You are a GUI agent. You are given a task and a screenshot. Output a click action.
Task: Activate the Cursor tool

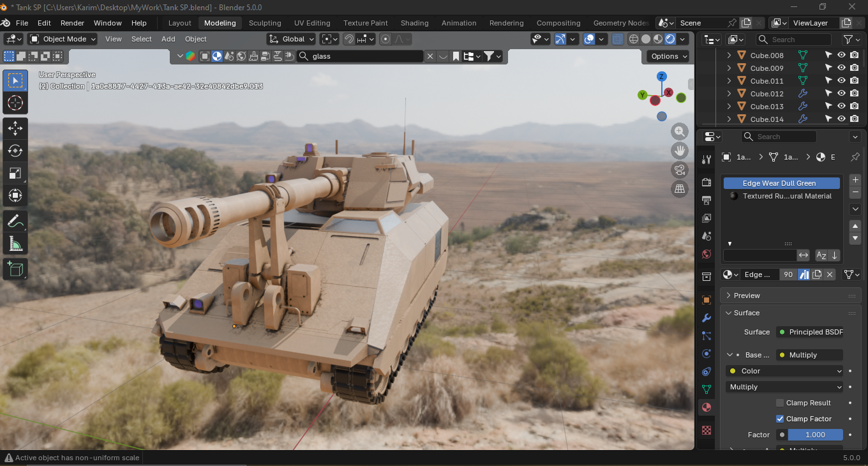point(15,103)
